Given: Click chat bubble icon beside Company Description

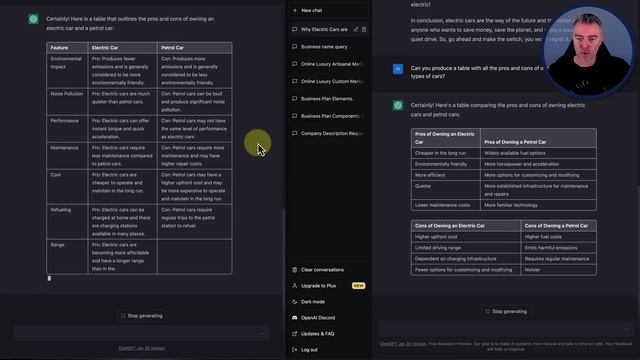Looking at the screenshot, I should [295, 133].
